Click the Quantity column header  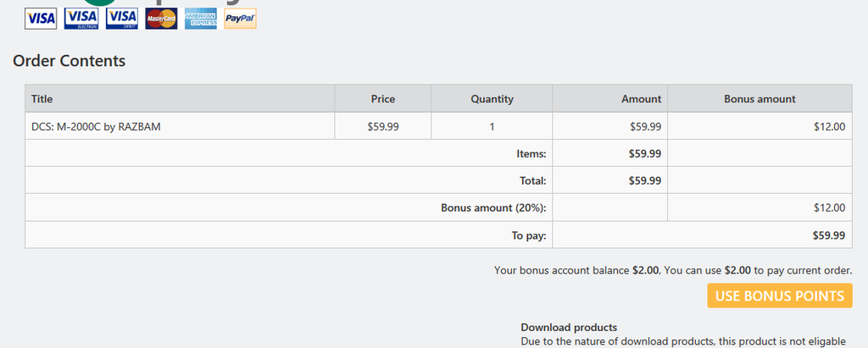(x=492, y=99)
